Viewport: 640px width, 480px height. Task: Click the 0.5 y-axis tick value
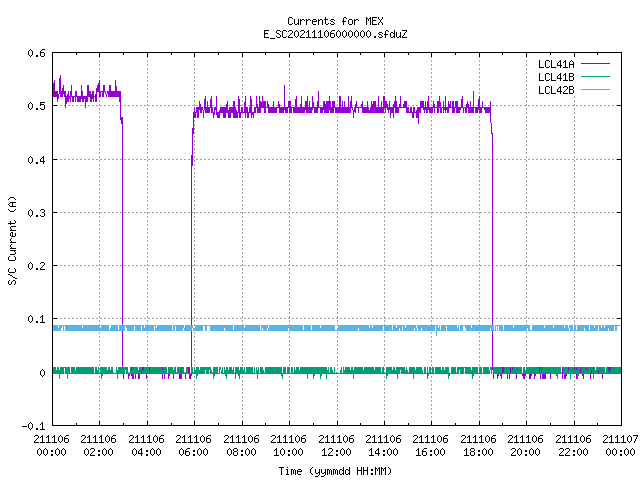click(36, 106)
